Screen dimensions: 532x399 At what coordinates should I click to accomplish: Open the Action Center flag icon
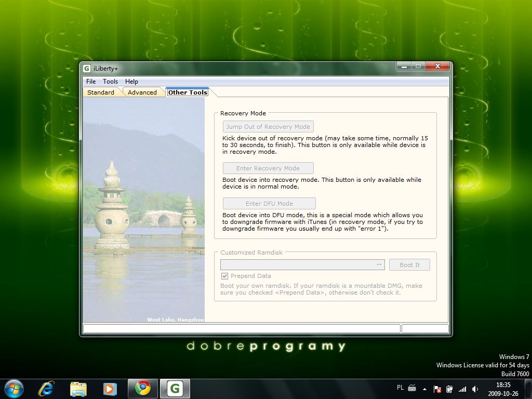[437, 389]
